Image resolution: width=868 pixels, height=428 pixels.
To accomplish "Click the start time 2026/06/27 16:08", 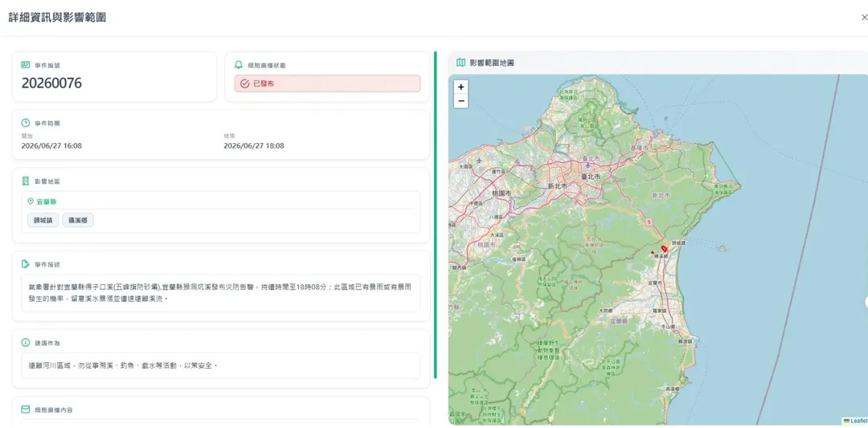I will 51,146.
